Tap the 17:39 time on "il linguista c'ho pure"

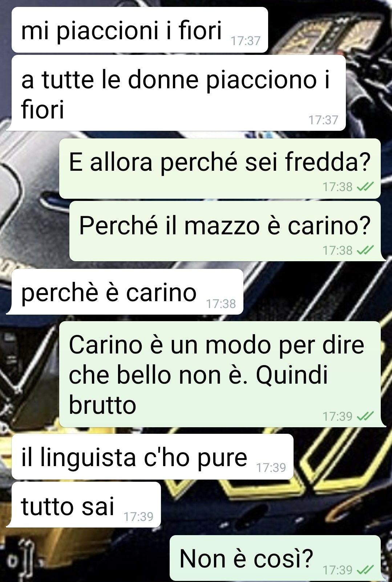pos(271,468)
